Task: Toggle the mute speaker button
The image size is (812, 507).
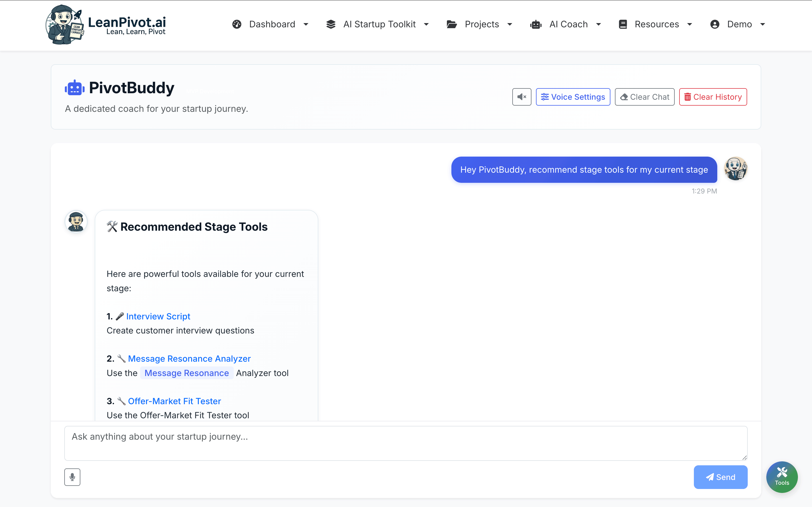Action: point(521,97)
